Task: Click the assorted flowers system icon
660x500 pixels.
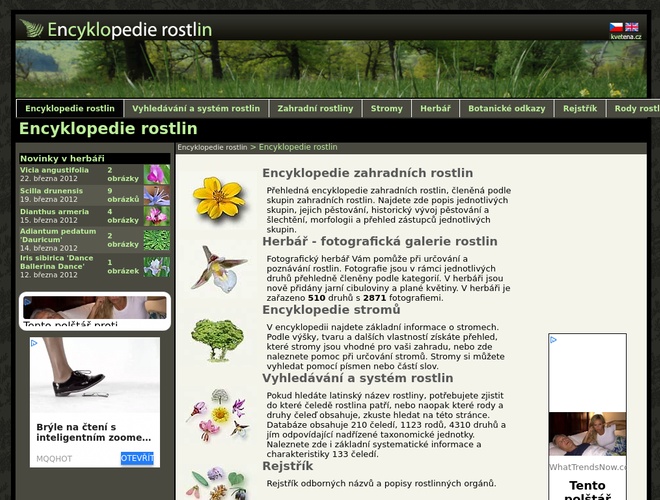Action: click(x=218, y=414)
